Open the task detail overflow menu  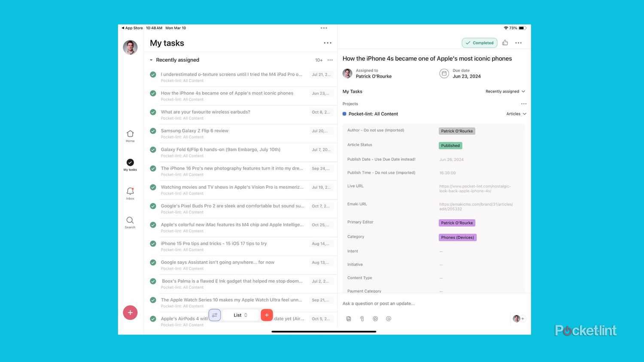pos(518,42)
